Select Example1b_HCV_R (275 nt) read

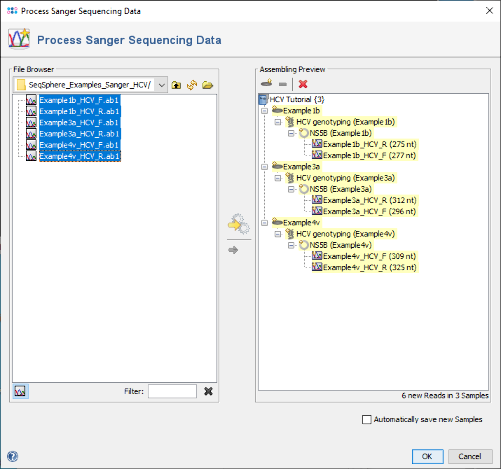coord(369,144)
